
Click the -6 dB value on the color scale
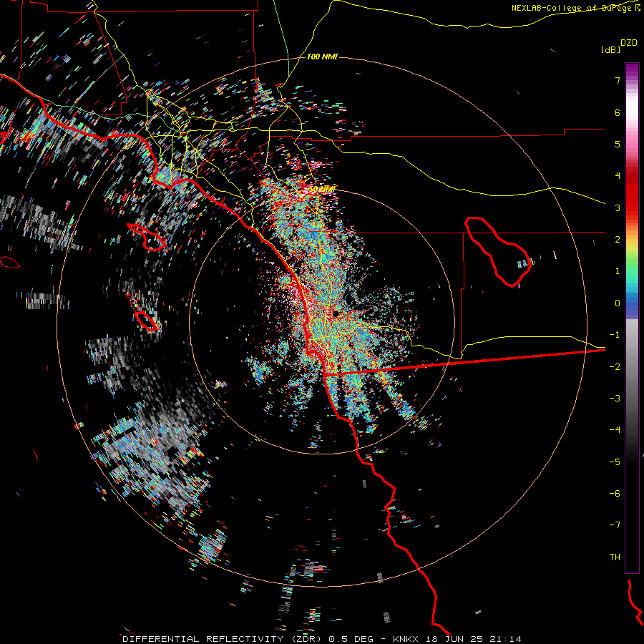coord(615,494)
